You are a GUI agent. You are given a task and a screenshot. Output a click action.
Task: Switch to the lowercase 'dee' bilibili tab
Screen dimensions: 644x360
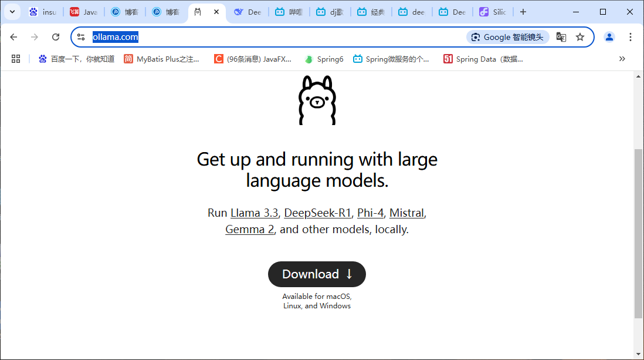click(x=412, y=12)
